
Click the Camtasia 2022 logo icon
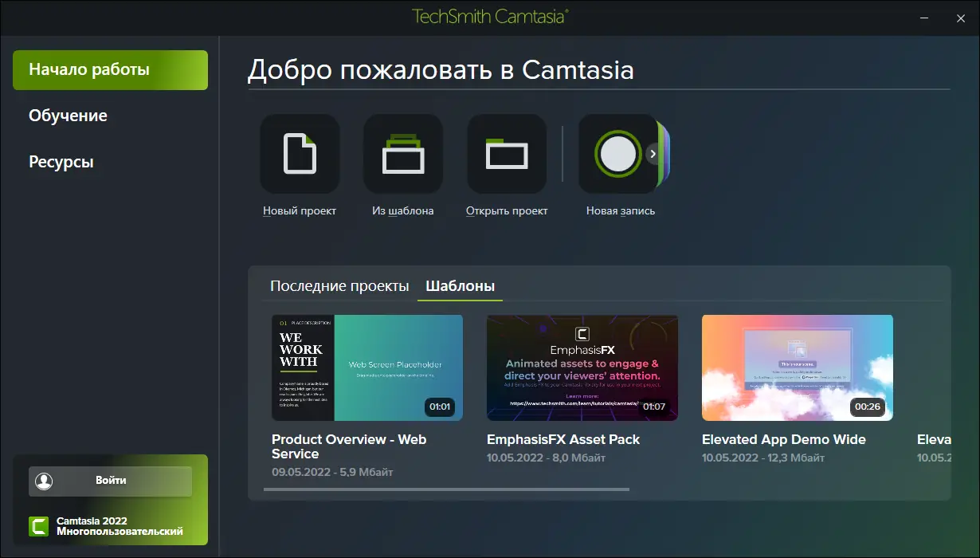pos(37,526)
